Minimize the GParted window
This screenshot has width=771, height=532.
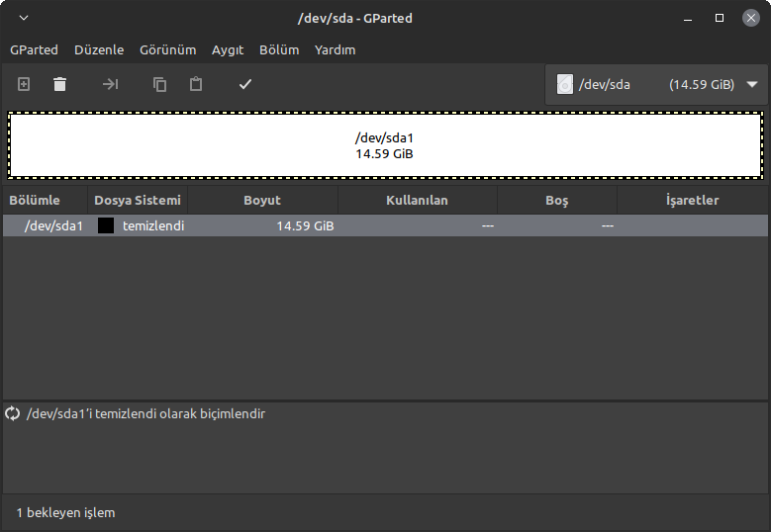click(x=688, y=19)
